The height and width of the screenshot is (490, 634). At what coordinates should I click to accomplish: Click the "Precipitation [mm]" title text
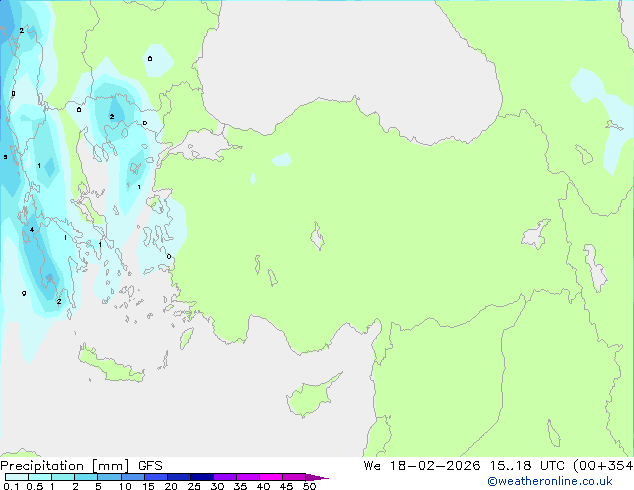pos(65,466)
